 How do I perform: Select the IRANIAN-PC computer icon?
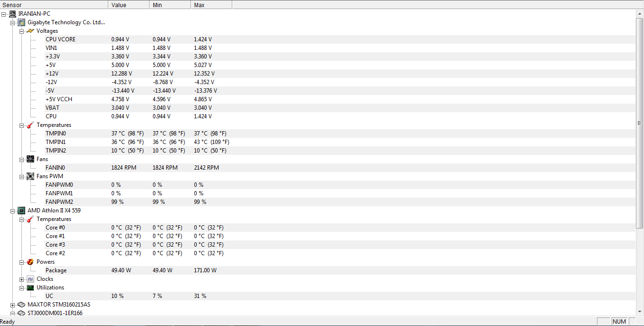click(x=12, y=14)
